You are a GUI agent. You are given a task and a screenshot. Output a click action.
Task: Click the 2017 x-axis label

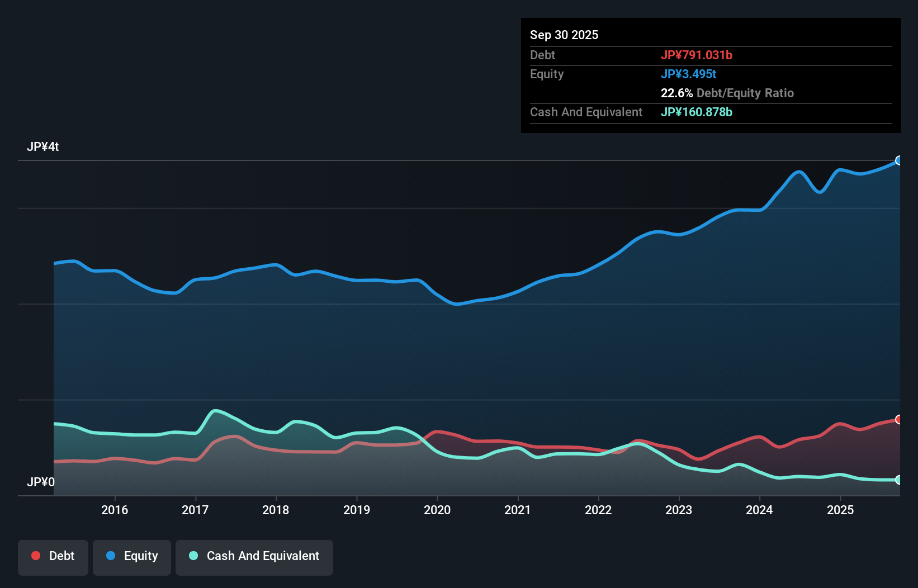[195, 510]
